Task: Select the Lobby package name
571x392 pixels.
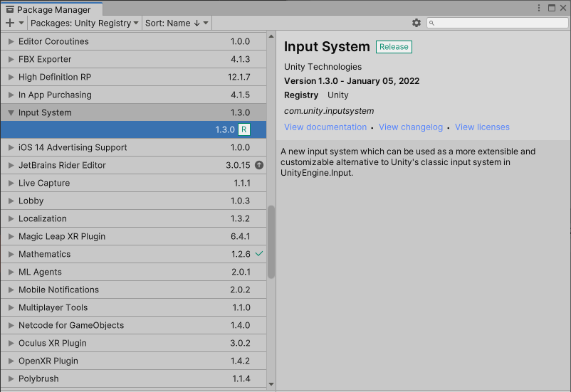Action: point(31,201)
